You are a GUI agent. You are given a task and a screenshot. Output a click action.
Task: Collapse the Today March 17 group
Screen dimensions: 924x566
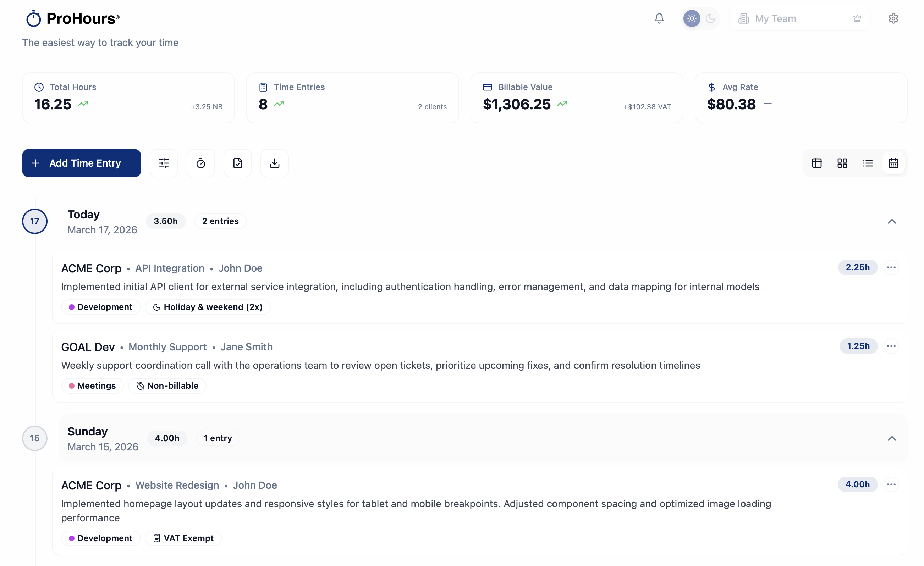pyautogui.click(x=892, y=221)
